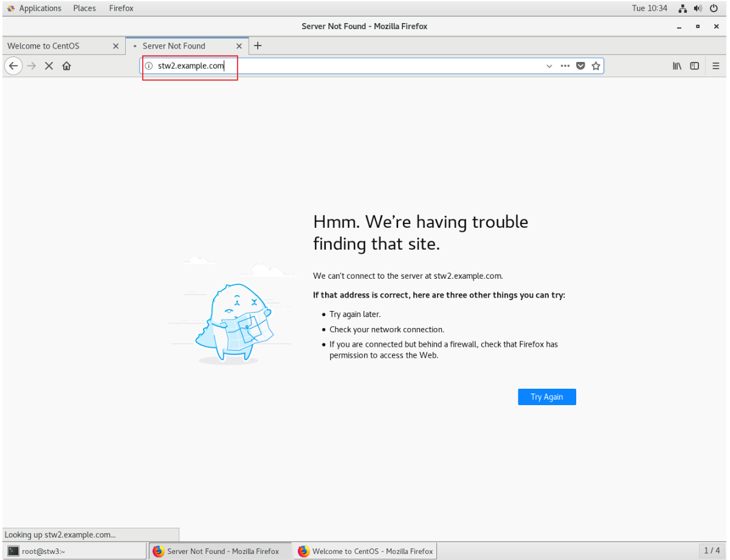This screenshot has width=730, height=560.
Task: Click the forward navigation arrow
Action: point(32,66)
